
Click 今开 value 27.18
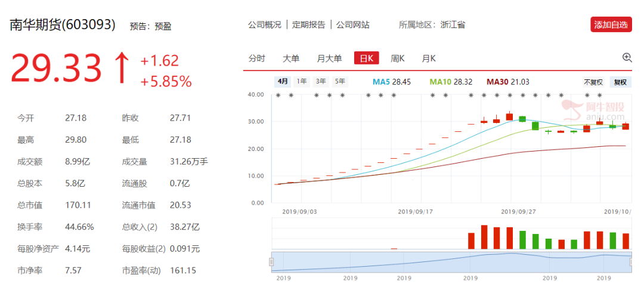click(76, 118)
